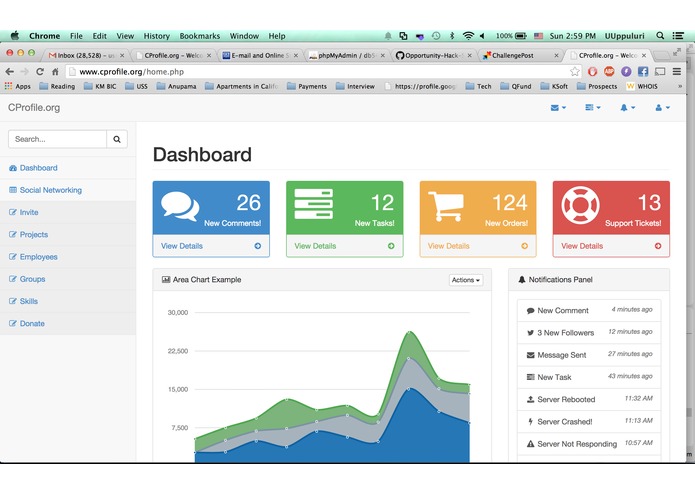Screen dimensions: 695x494
Task: Click the Notifications Panel bell icon
Action: pos(522,280)
